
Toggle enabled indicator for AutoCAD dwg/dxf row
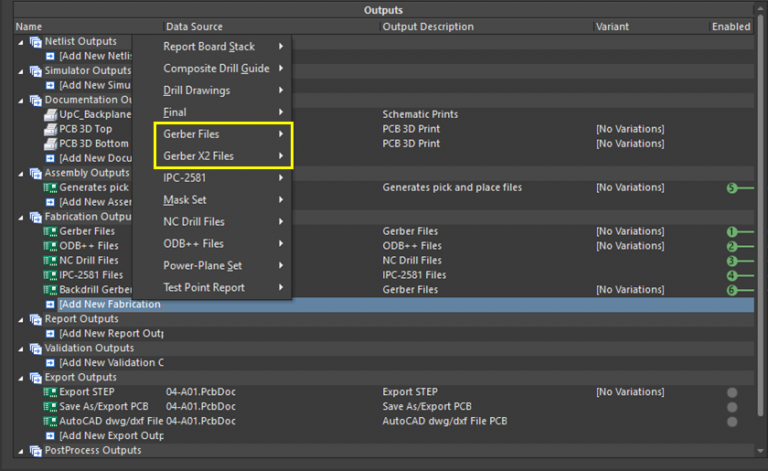tap(732, 421)
